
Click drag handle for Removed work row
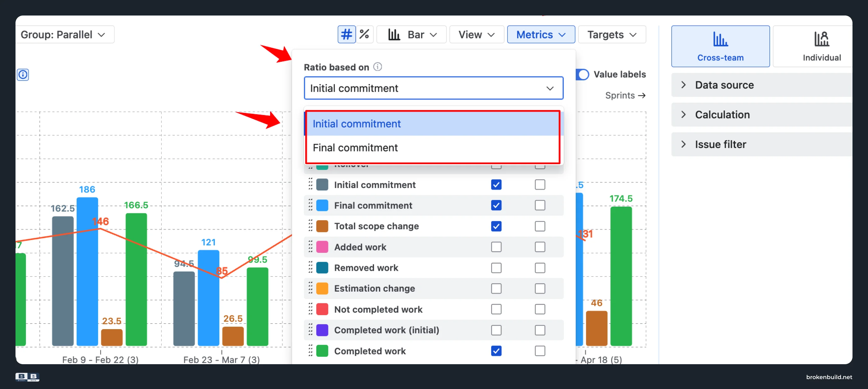point(310,268)
